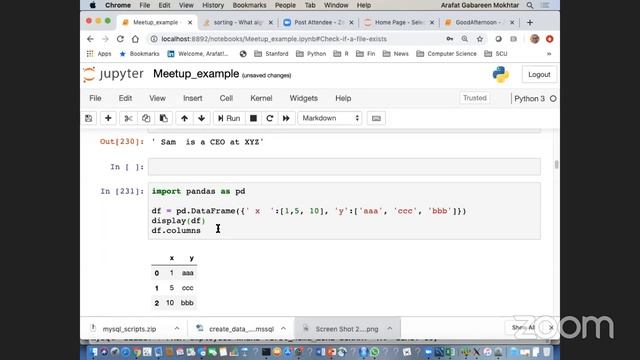Open the create_data mssql download
The height and width of the screenshot is (360, 640).
click(x=241, y=329)
